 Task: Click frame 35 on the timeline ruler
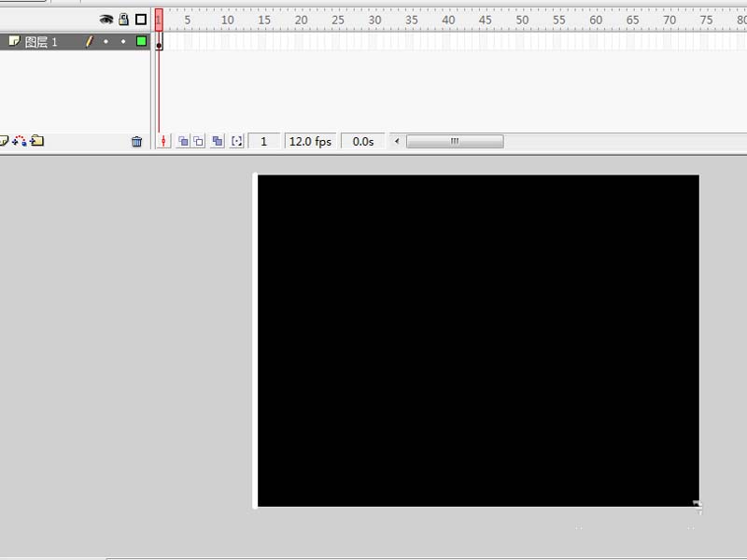[412, 20]
